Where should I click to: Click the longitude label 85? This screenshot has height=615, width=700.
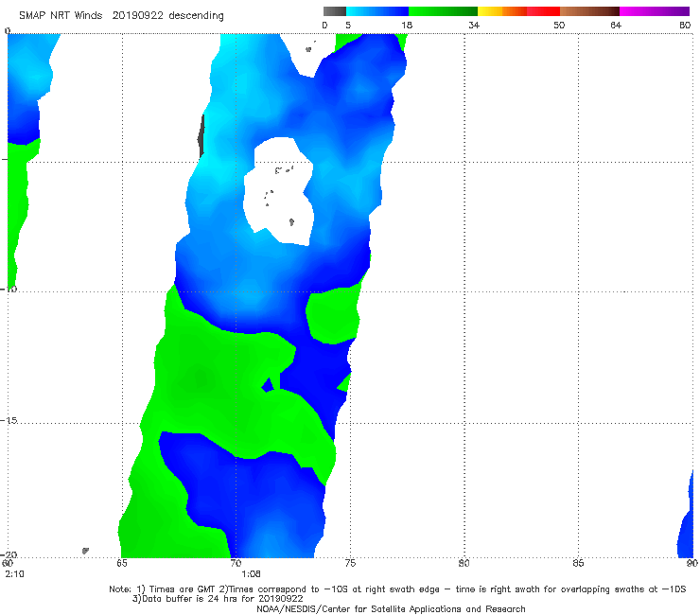point(578,563)
